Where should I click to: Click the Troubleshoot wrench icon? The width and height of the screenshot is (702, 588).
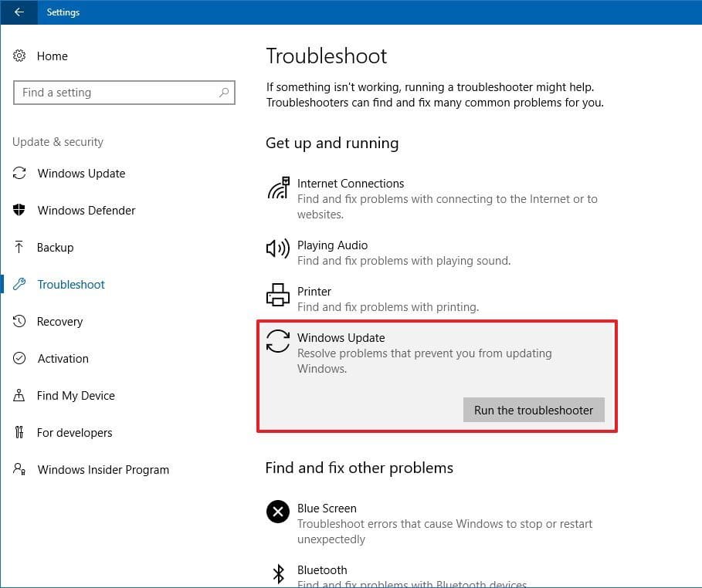click(x=19, y=284)
